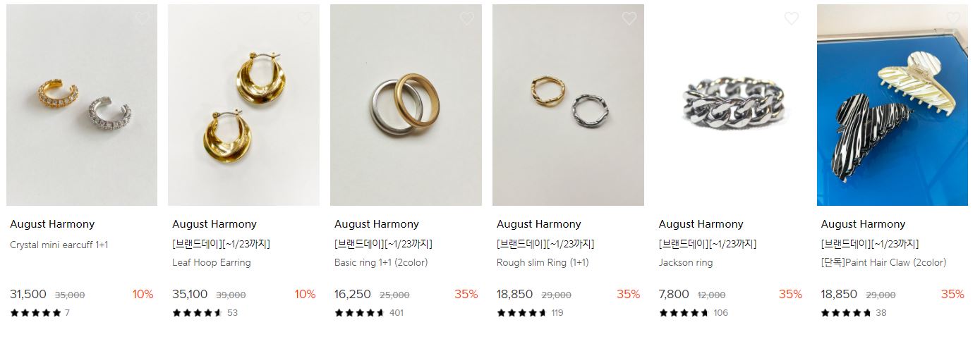The height and width of the screenshot is (344, 980).
Task: Add Basic ring to wishlist via heart
Action: (467, 18)
